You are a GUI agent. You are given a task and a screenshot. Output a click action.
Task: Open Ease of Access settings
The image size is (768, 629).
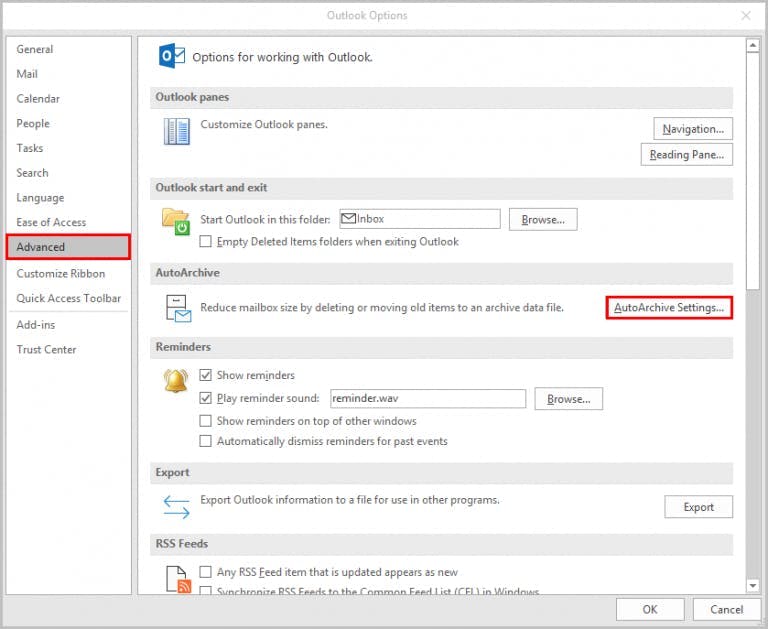pos(69,222)
